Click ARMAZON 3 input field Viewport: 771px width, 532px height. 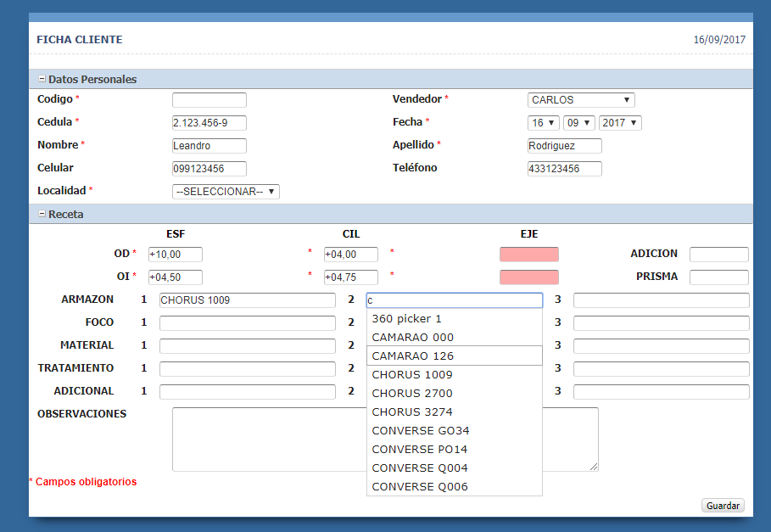661,300
